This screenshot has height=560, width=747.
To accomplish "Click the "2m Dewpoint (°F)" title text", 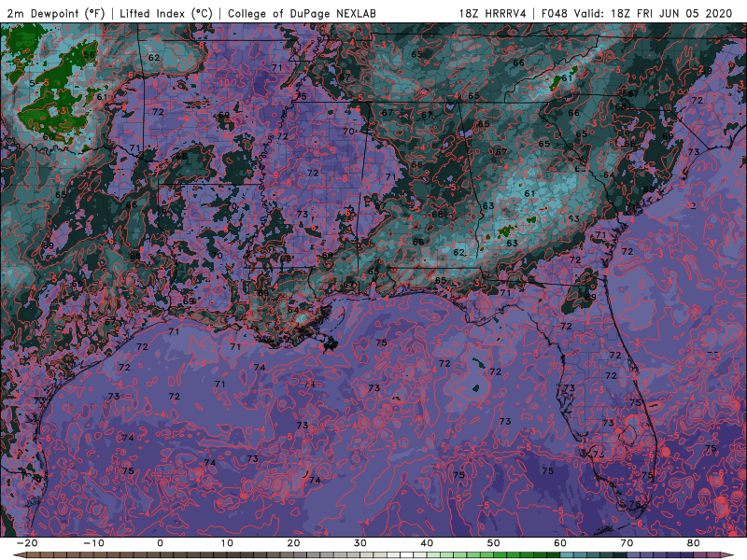I will [x=55, y=13].
